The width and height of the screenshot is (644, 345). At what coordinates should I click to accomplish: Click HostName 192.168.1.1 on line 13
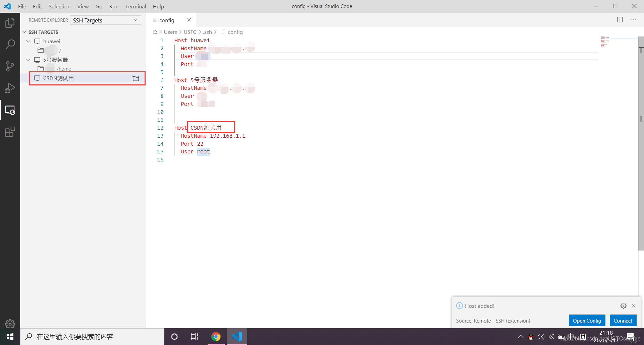(x=213, y=136)
